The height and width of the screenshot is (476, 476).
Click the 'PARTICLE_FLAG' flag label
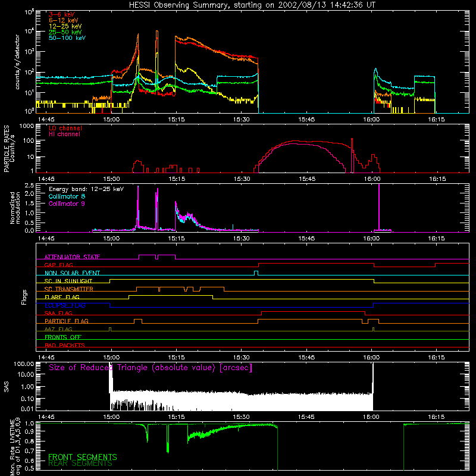pos(67,321)
